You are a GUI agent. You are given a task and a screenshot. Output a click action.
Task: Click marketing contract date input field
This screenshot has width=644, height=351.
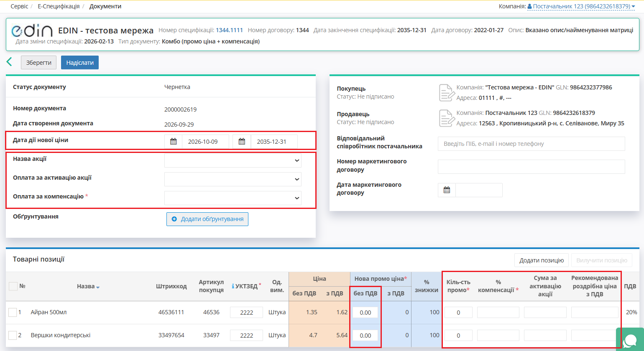479,190
